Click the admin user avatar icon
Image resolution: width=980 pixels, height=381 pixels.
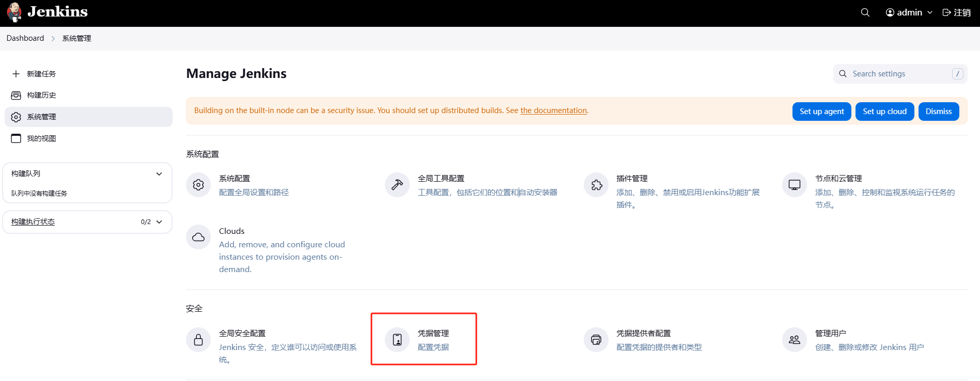[890, 12]
